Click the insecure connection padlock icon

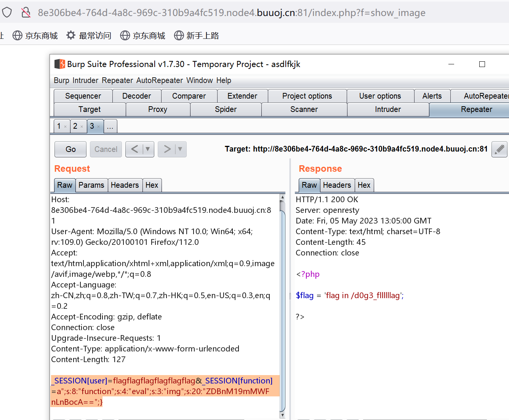26,13
